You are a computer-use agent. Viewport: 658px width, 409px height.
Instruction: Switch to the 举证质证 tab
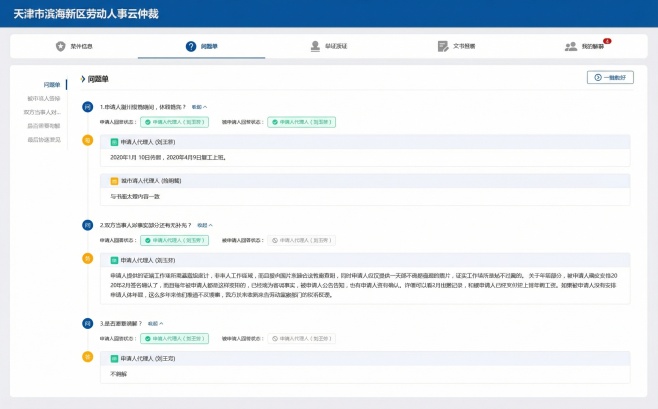[329, 46]
